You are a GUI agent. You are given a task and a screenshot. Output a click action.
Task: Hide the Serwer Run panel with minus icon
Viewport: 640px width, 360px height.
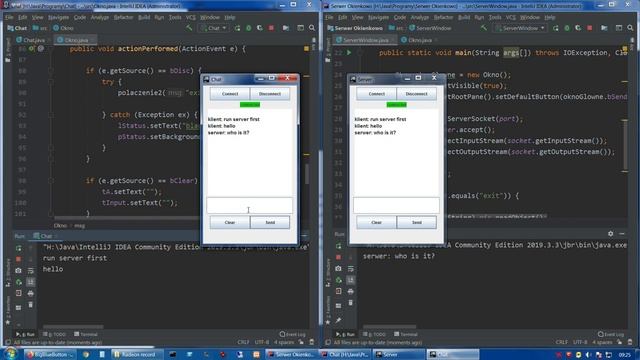point(622,233)
